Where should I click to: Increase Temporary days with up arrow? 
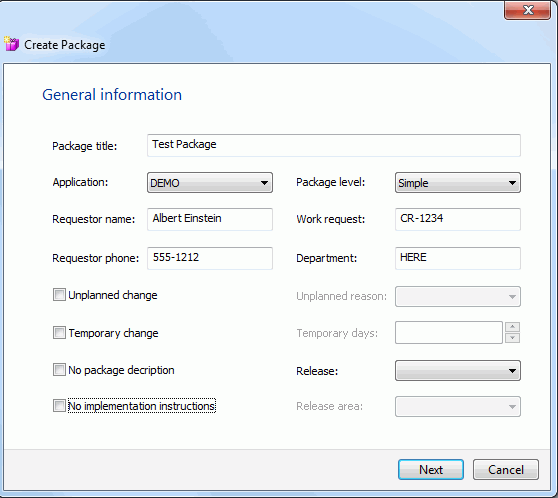(512, 327)
